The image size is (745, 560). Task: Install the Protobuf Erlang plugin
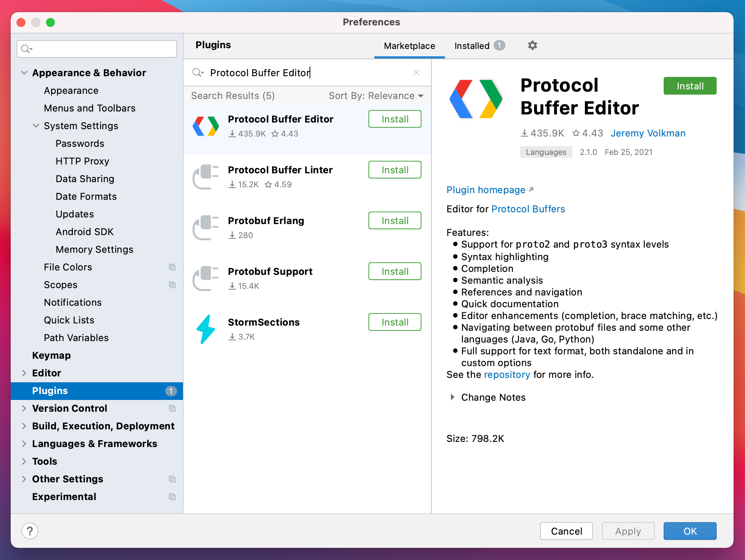point(395,221)
